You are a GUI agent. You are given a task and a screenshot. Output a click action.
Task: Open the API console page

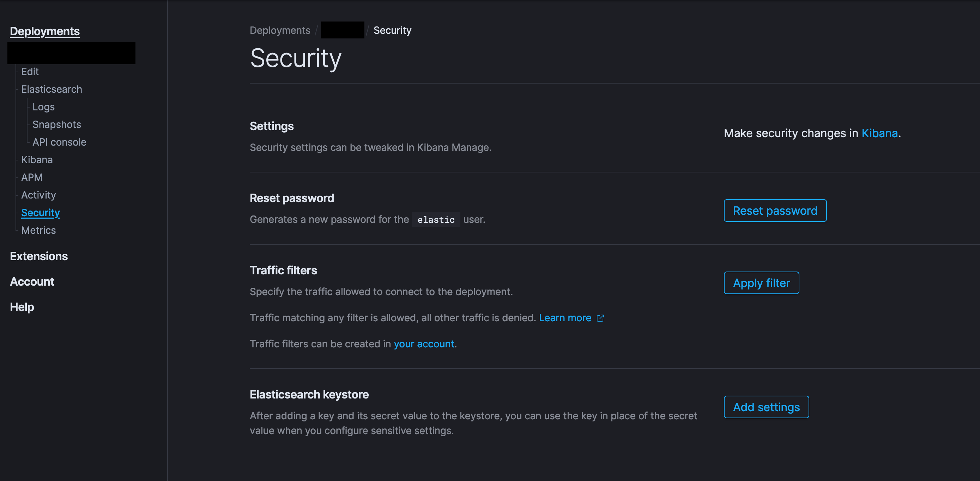click(x=59, y=142)
